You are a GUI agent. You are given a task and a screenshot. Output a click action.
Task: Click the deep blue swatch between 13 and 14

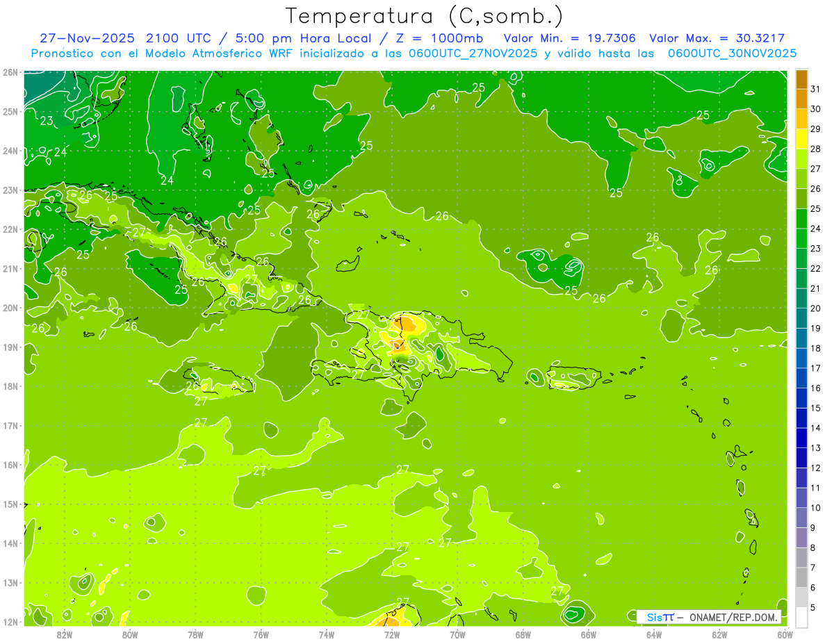[801, 438]
